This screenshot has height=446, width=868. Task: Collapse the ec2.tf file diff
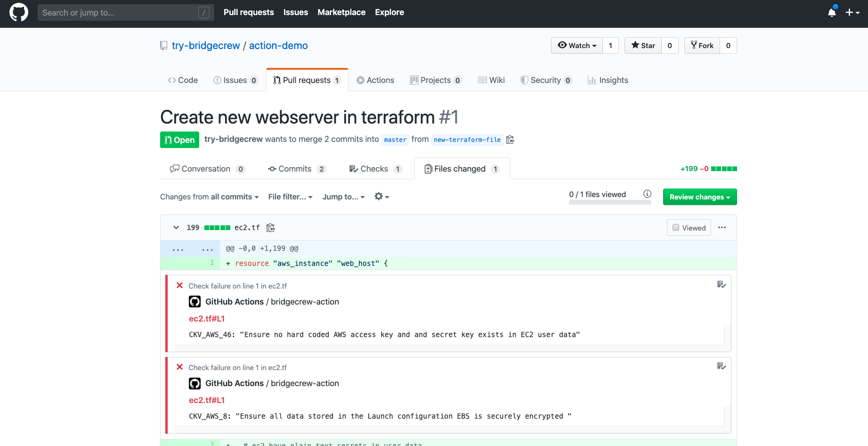tap(176, 228)
